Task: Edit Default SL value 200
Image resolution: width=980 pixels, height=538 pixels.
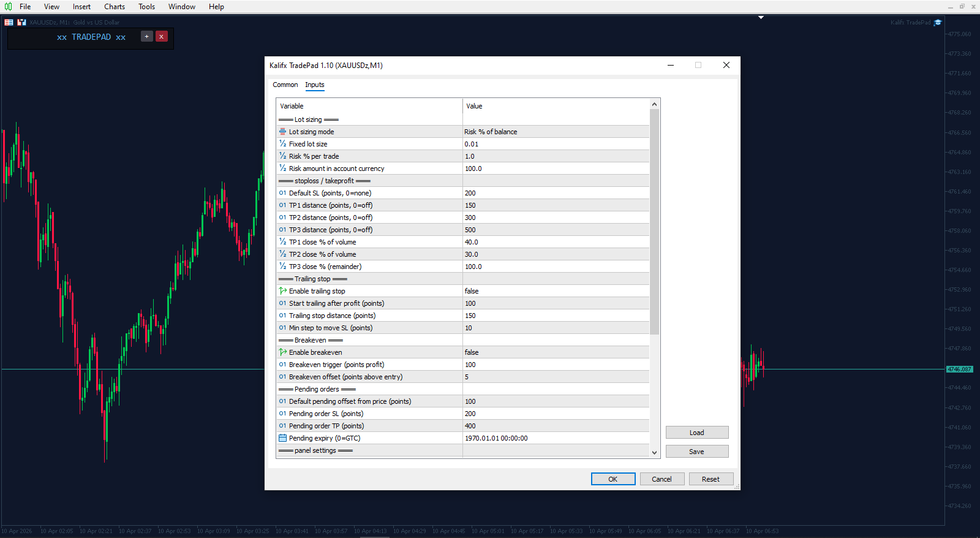Action: tap(556, 193)
